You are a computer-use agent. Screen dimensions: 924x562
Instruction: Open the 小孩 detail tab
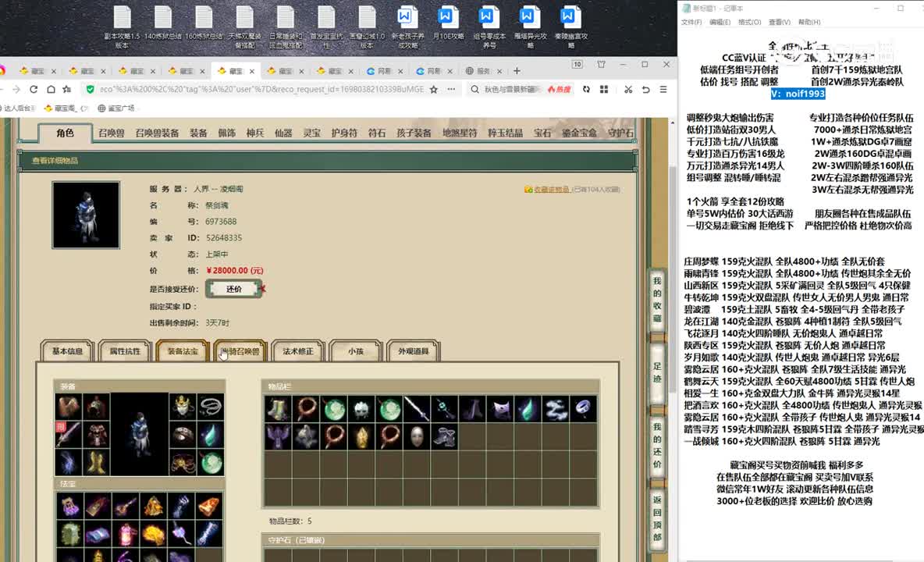coord(356,351)
